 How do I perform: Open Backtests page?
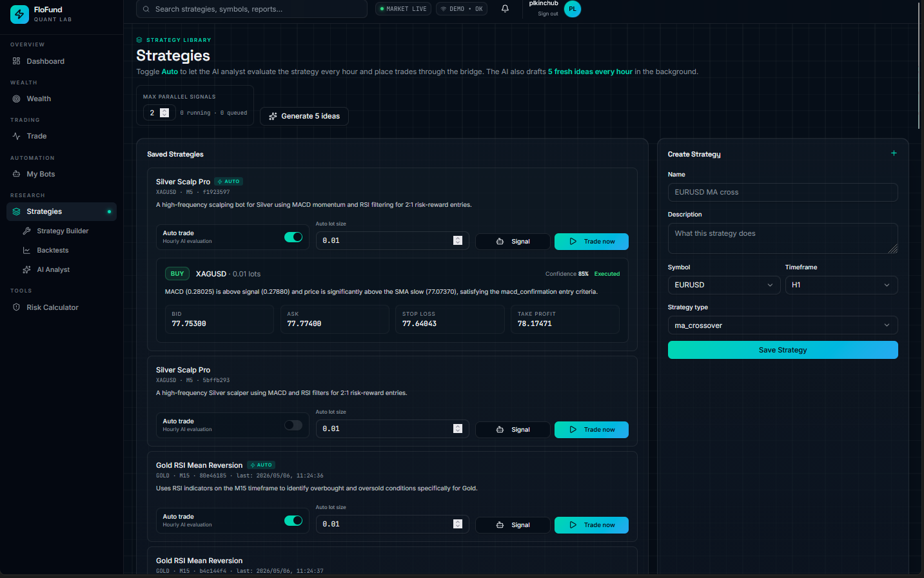click(x=66, y=250)
